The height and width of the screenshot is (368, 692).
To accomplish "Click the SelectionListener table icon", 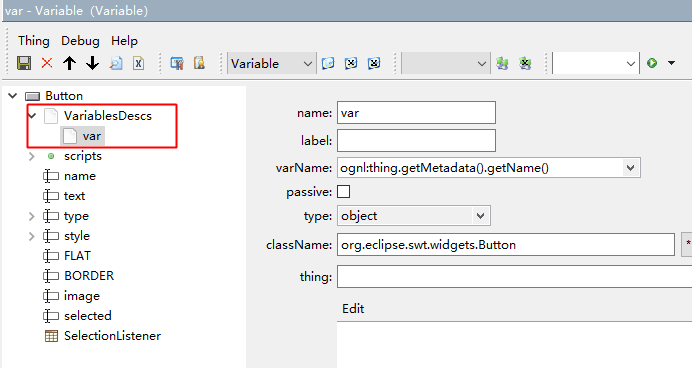I will point(51,336).
